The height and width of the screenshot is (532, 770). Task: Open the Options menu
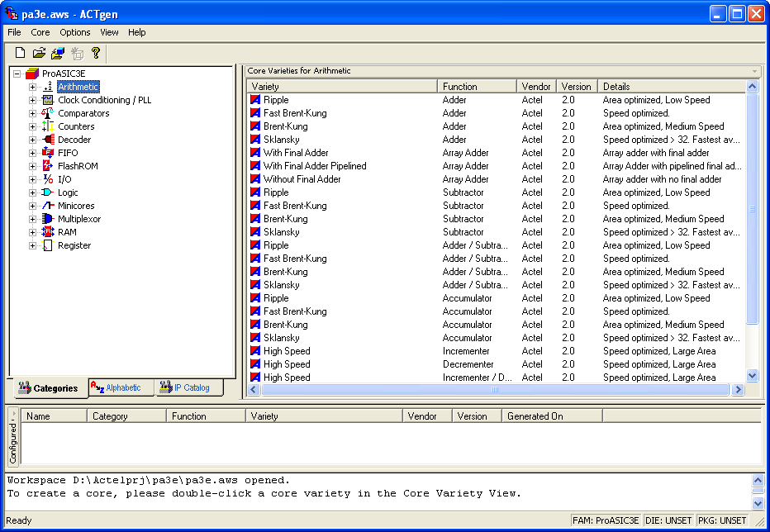tap(75, 32)
